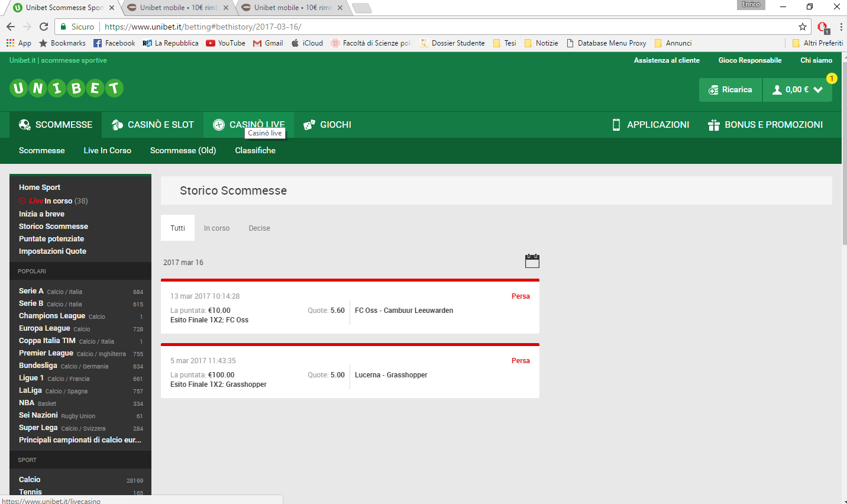Open a new browser tab
The width and height of the screenshot is (847, 504).
361,8
